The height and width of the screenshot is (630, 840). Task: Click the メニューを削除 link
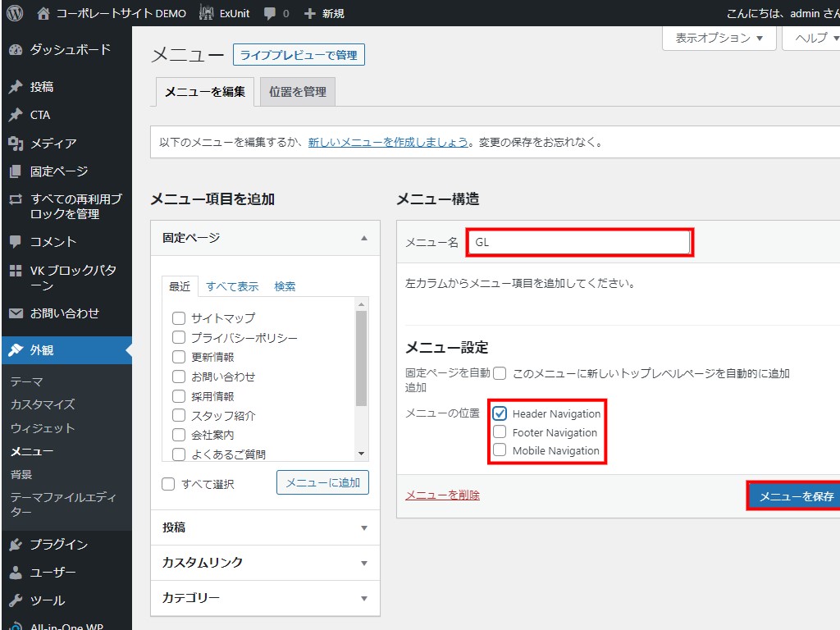pyautogui.click(x=442, y=495)
